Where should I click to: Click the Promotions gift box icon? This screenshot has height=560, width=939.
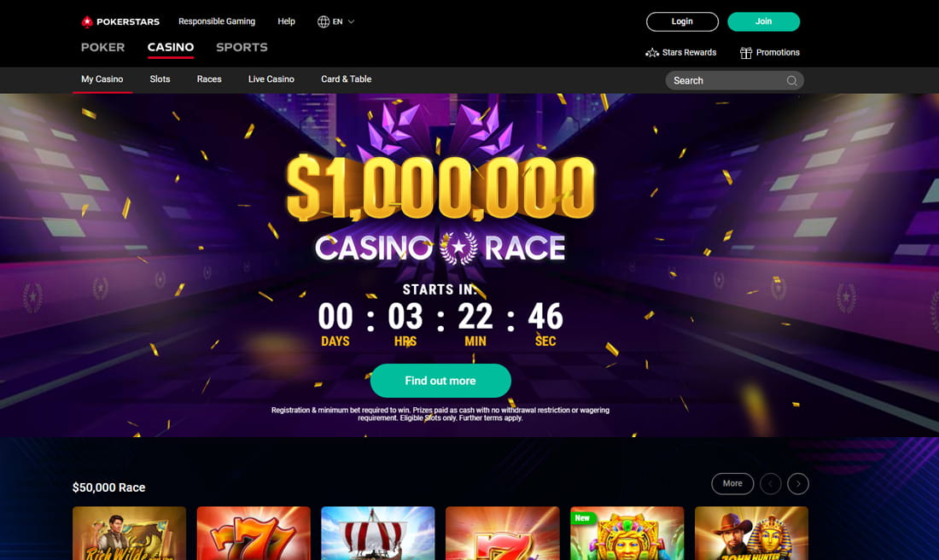(x=745, y=53)
